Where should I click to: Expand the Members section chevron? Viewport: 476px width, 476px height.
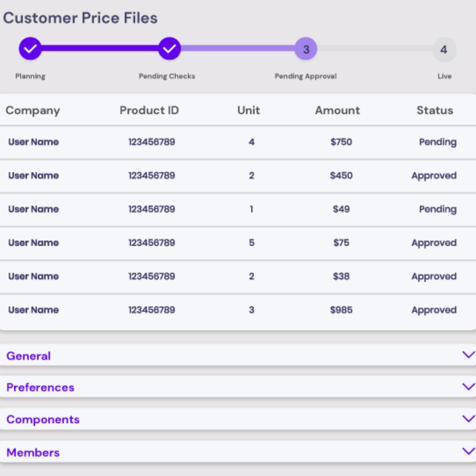pos(468,451)
